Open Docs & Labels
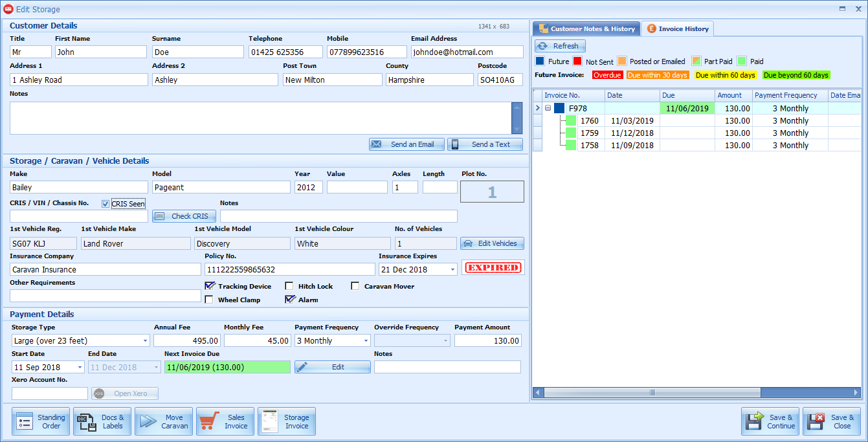 click(102, 421)
